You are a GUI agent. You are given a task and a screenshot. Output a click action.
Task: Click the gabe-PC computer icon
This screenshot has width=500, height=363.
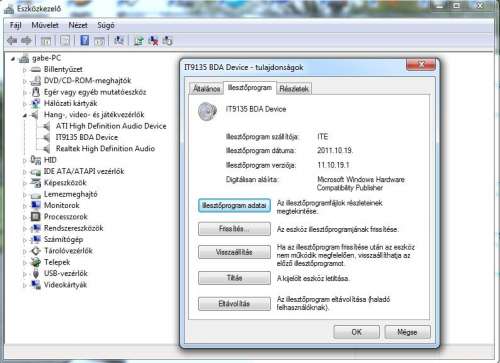pos(24,59)
